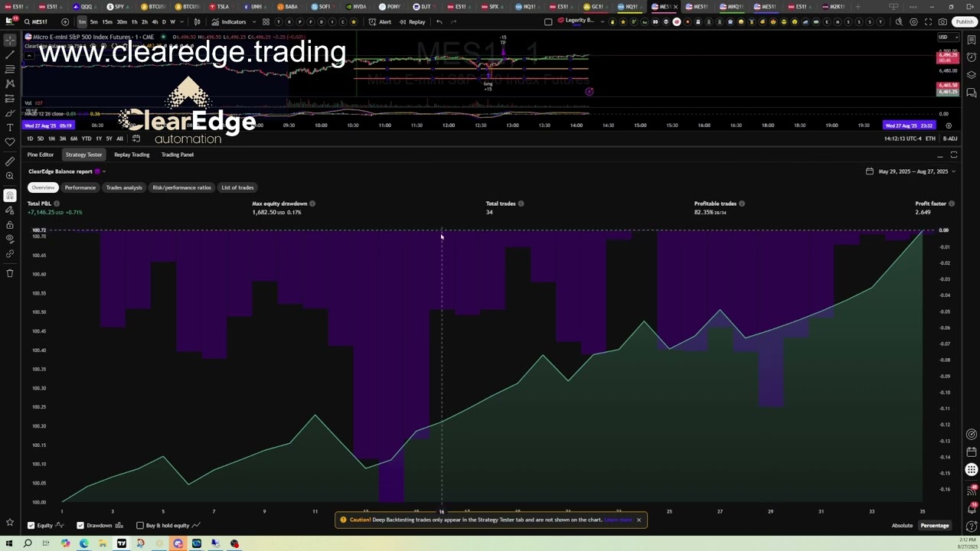This screenshot has width=980, height=551.
Task: Open chart settings hexagon icon
Action: click(913, 21)
